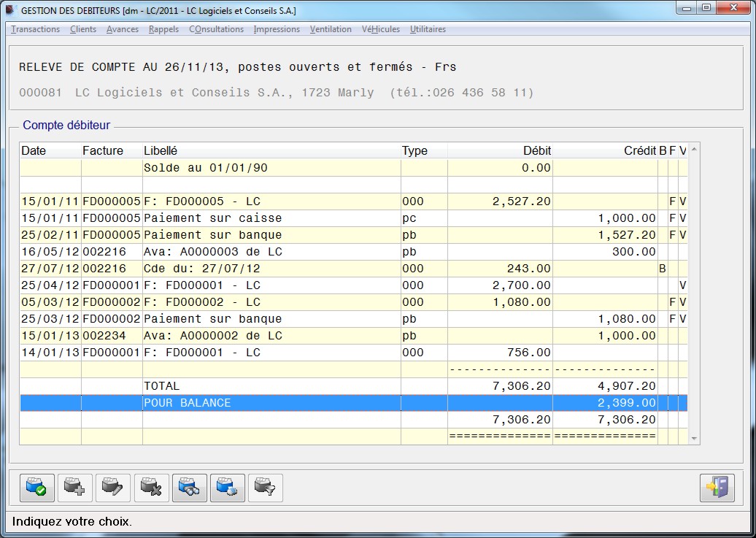Click the application icon in the title bar
This screenshot has width=756, height=538.
11,9
